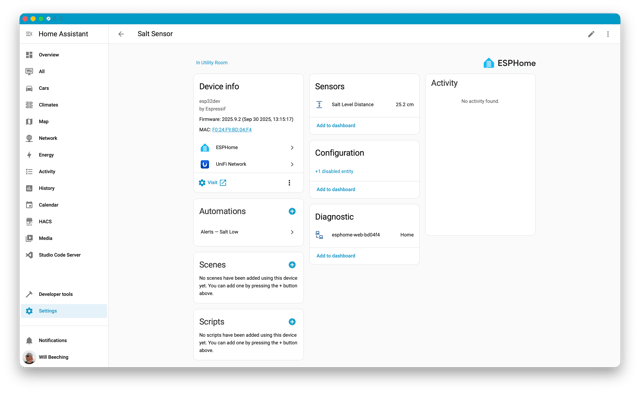Viewport: 640px width, 393px height.
Task: Click the Settings gear icon in sidebar
Action: point(29,311)
